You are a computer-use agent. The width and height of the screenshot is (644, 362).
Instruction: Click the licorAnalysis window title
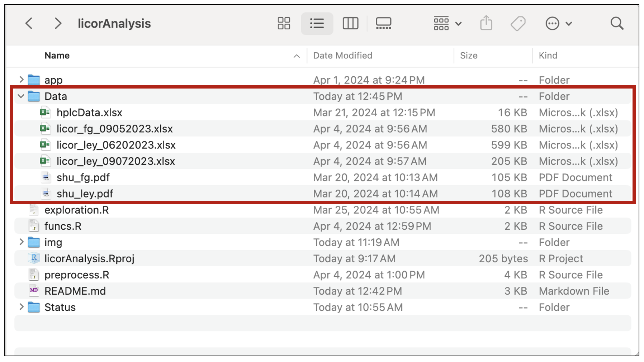click(114, 24)
